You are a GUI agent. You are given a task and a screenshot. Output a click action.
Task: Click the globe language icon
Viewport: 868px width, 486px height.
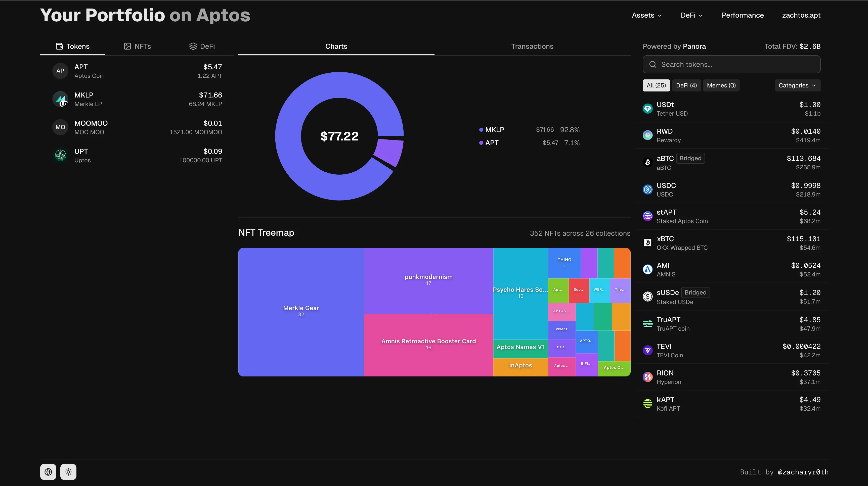click(x=48, y=472)
